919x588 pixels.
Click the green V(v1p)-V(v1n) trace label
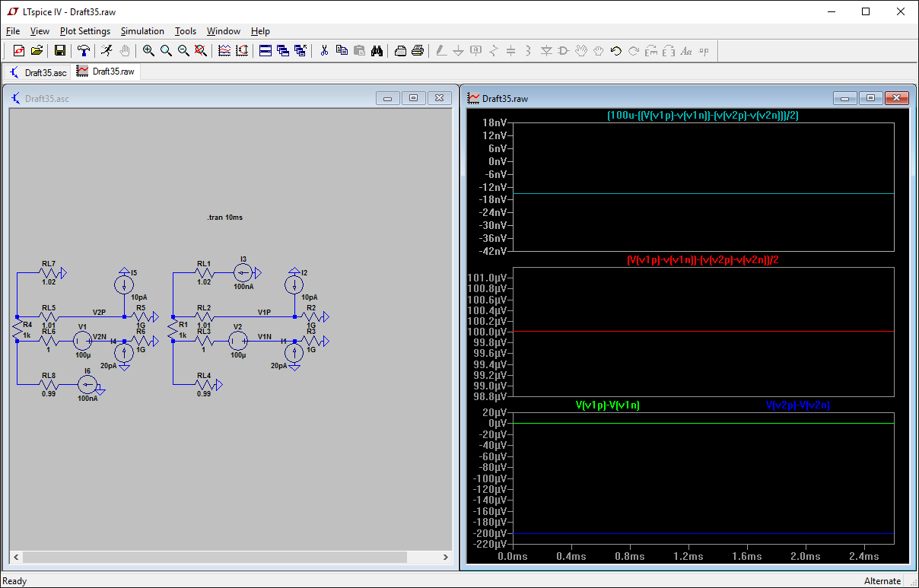(608, 405)
